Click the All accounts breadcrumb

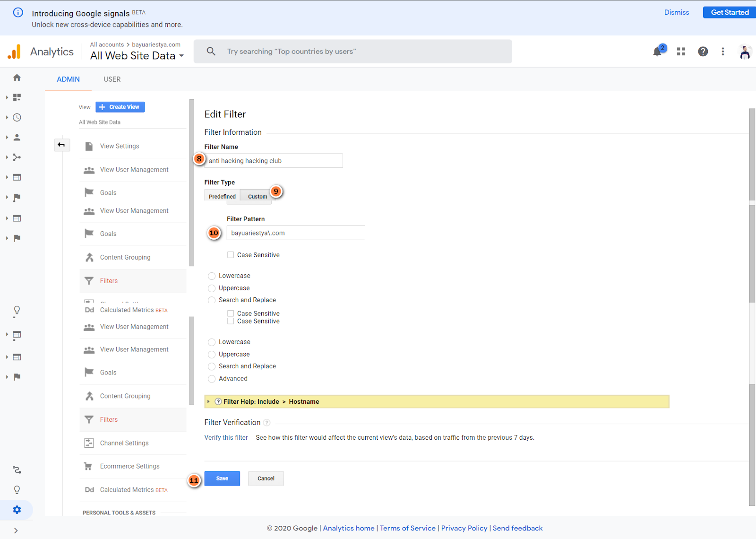[x=107, y=44]
